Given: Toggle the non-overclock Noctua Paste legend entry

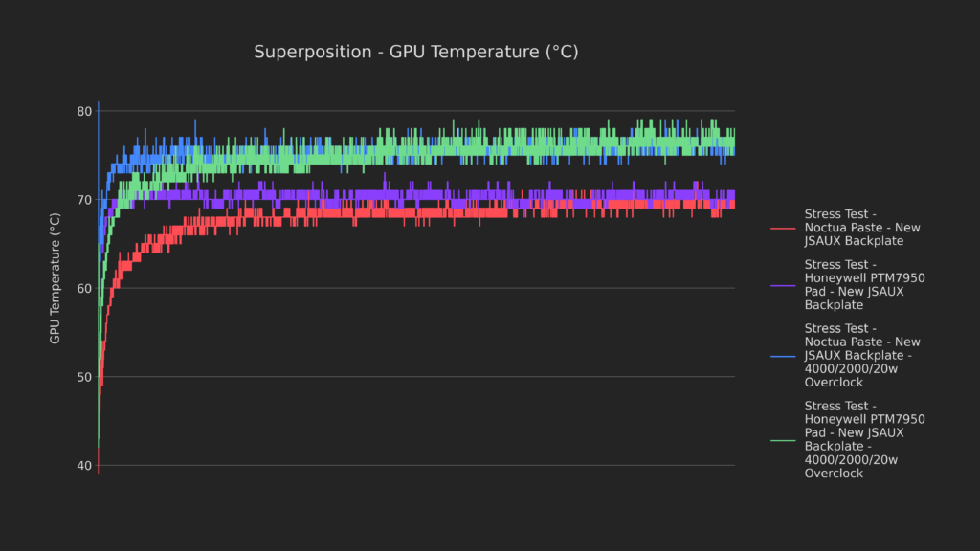Looking at the screenshot, I should coord(861,227).
